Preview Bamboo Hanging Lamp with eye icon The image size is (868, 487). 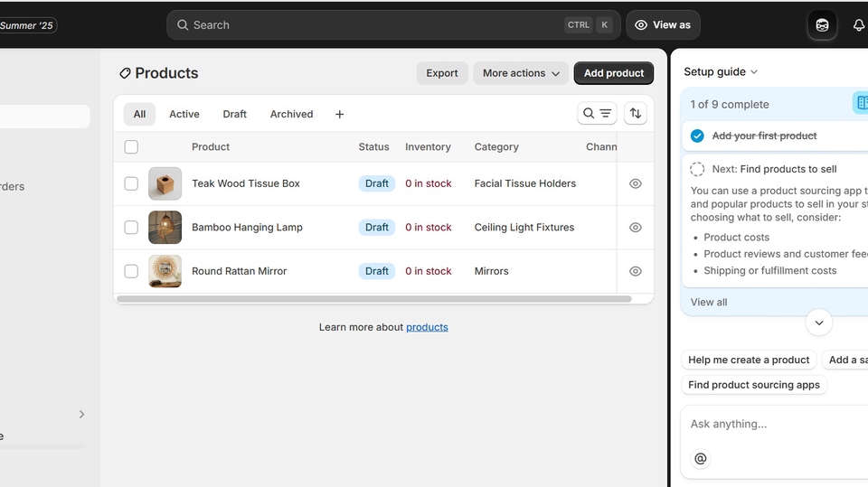[636, 228]
